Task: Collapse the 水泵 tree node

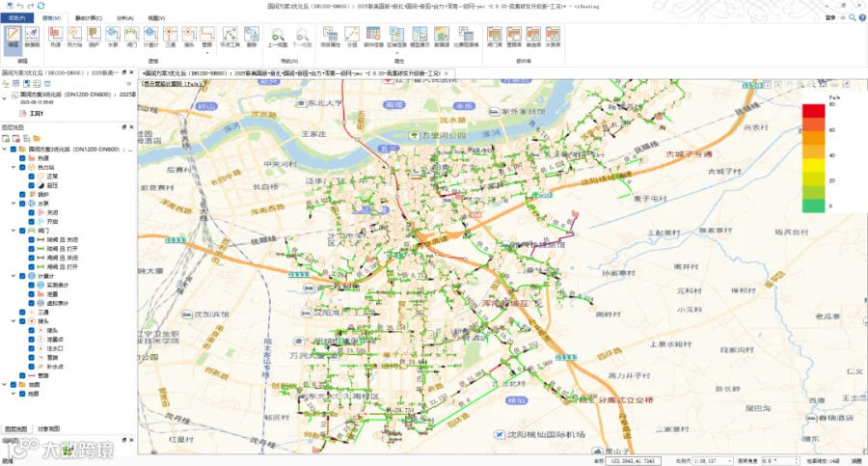Action: click(14, 204)
